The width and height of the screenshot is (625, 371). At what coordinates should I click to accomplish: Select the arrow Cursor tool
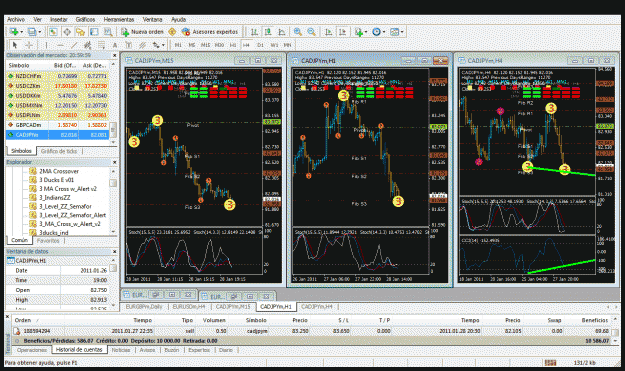(15, 45)
